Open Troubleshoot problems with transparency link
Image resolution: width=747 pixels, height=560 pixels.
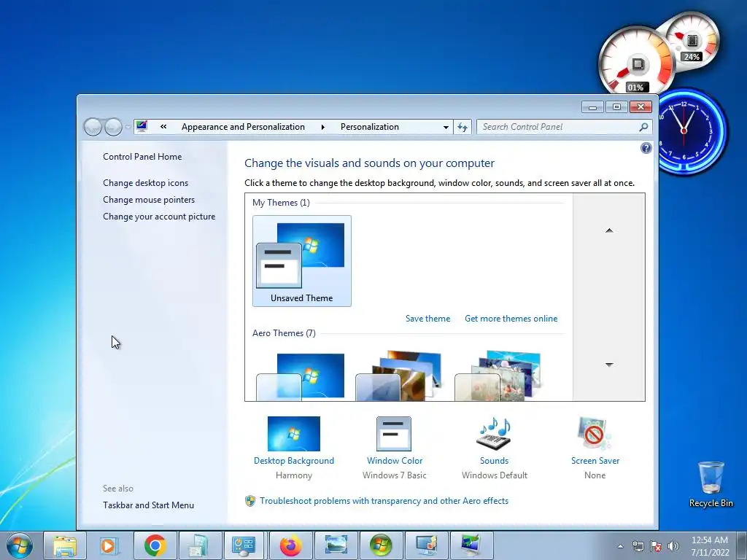coord(384,501)
